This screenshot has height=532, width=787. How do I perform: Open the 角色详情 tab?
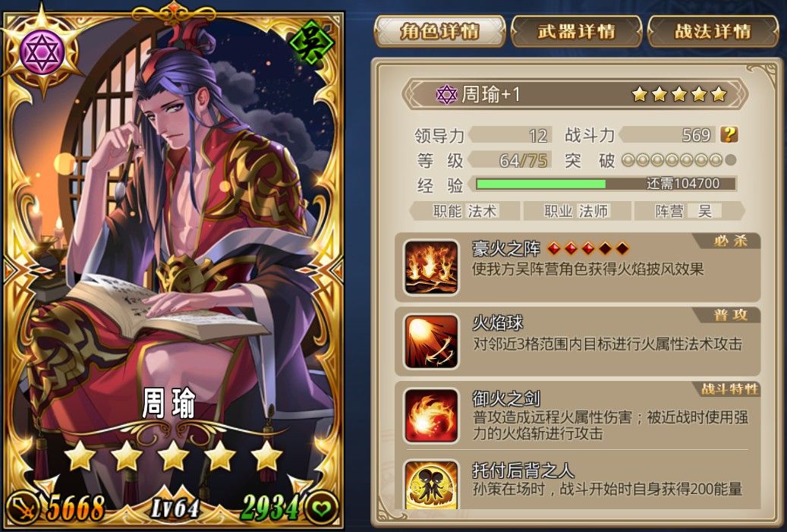[x=439, y=31]
